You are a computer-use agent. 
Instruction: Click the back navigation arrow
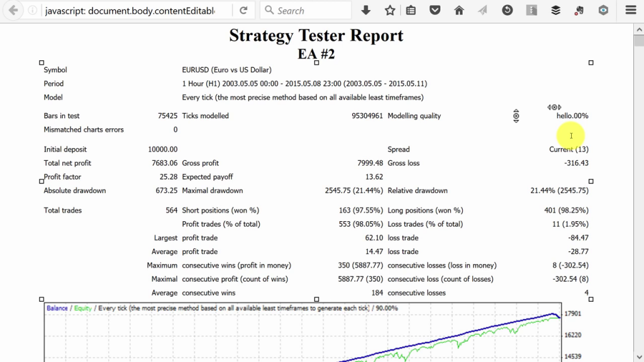13,10
